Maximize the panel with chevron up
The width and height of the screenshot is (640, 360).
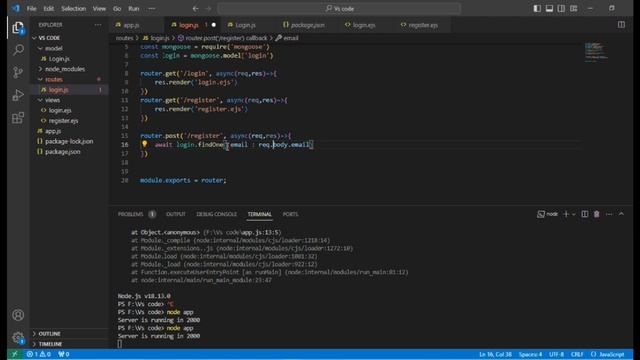click(x=621, y=214)
